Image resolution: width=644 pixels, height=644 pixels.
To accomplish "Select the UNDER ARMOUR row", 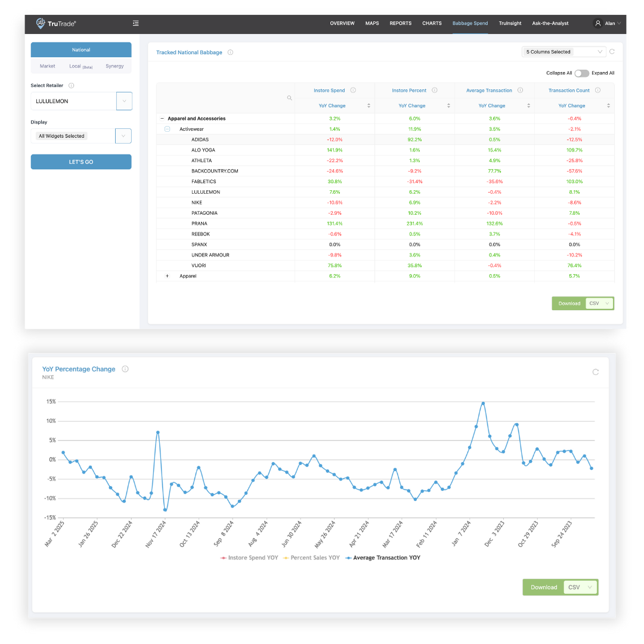I will pos(385,255).
